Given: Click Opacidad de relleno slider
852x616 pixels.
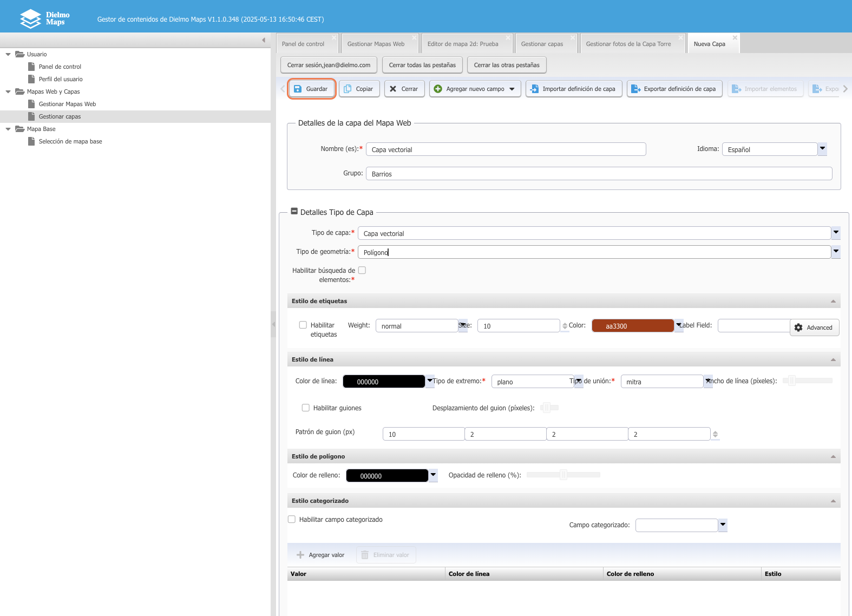Looking at the screenshot, I should click(x=563, y=475).
